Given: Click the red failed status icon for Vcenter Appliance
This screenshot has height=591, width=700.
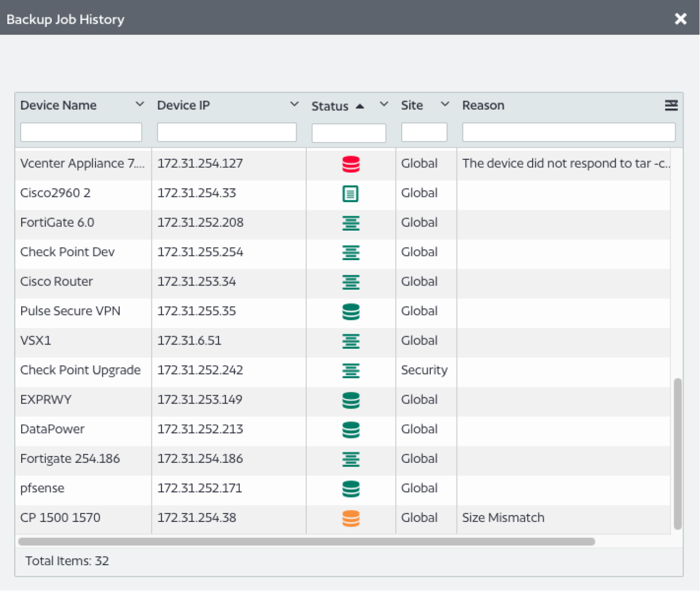Looking at the screenshot, I should [x=351, y=164].
